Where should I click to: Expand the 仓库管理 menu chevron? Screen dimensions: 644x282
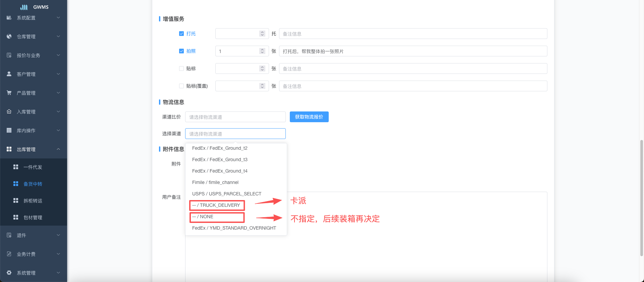coord(58,36)
